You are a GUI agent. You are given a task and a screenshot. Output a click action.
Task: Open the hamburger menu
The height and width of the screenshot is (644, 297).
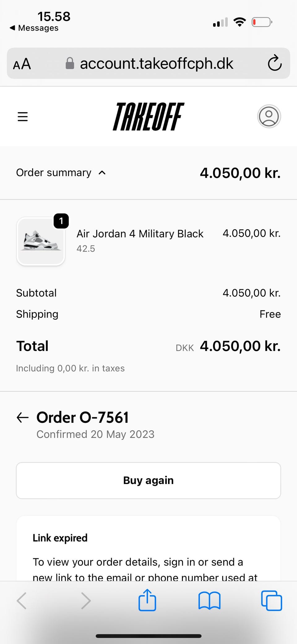coord(23,117)
